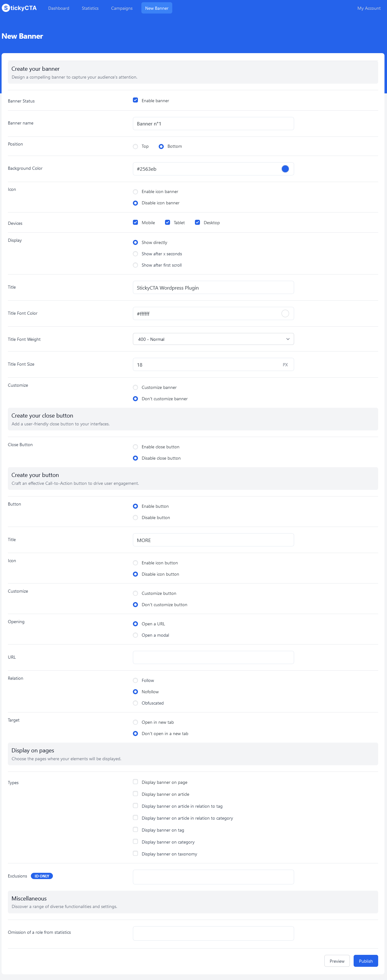Click the chevron arrow of 400 - Normal select
Image resolution: width=387 pixels, height=980 pixels.
pyautogui.click(x=287, y=339)
